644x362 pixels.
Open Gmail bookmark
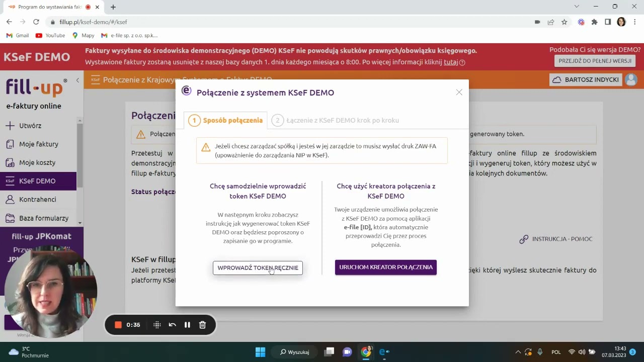[x=18, y=36]
